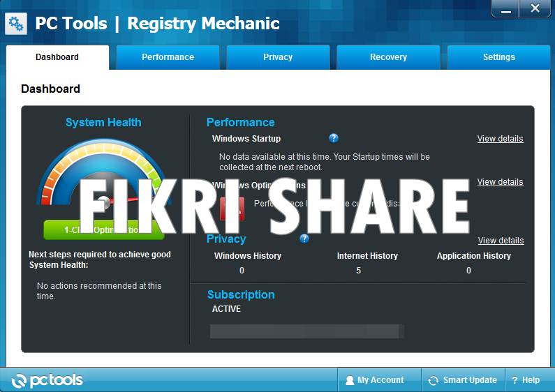Run the green 1-Click Optimization button
The height and width of the screenshot is (392, 555).
[x=104, y=230]
